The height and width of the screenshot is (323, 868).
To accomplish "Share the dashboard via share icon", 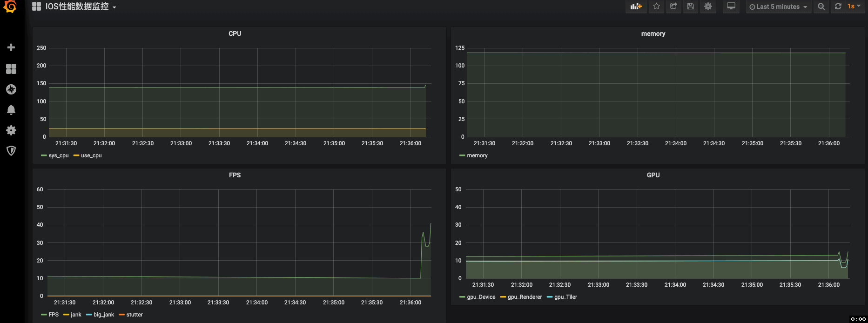I will [673, 7].
